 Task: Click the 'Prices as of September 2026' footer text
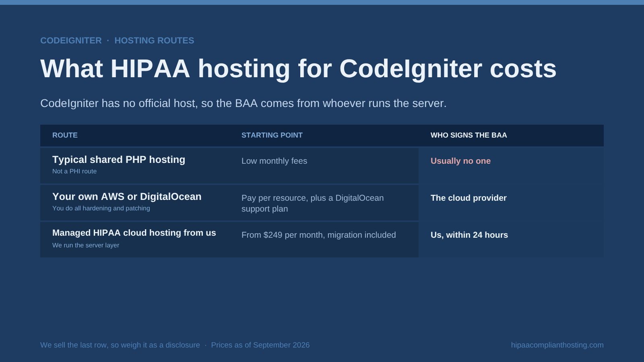(x=260, y=345)
